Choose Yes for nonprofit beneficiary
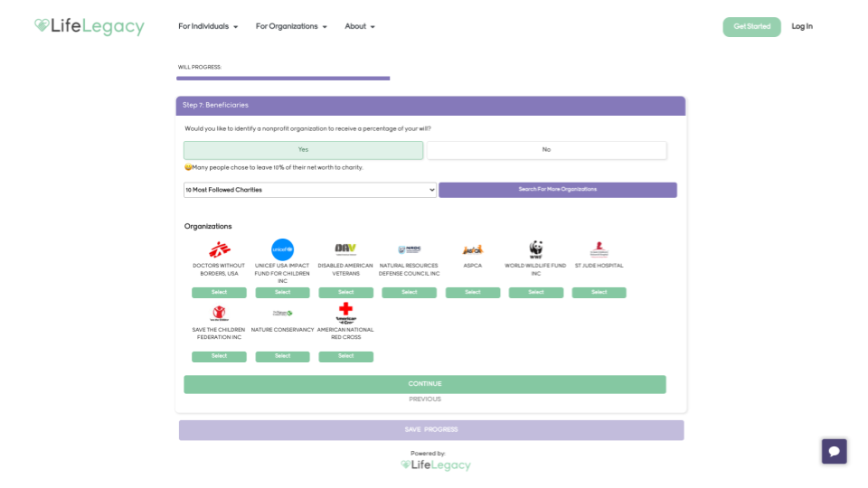The width and height of the screenshot is (868, 488). pyautogui.click(x=304, y=150)
